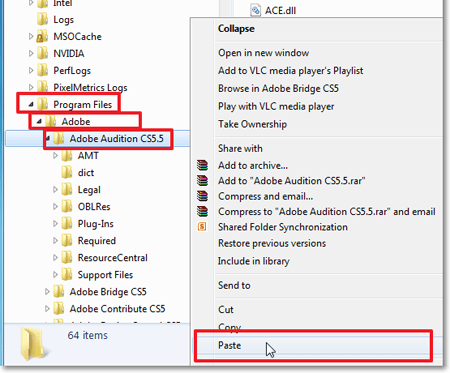Select the Adobe folder name
450x373 pixels.
(x=76, y=122)
